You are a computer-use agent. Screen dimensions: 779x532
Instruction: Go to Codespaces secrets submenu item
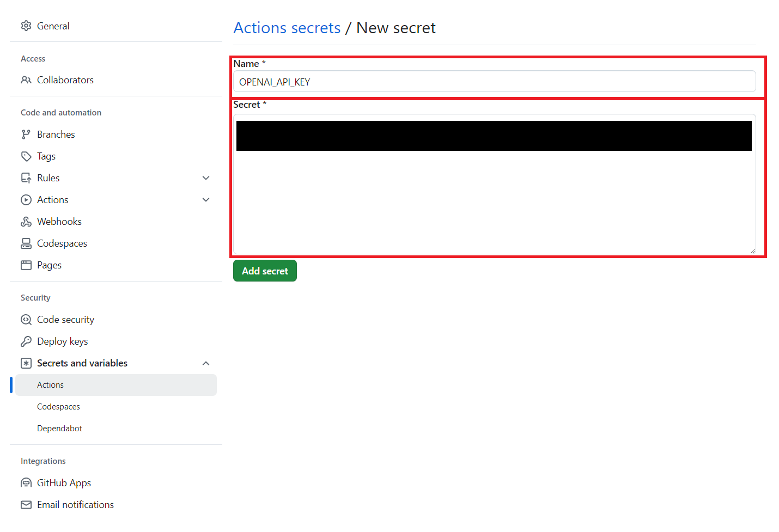[58, 407]
